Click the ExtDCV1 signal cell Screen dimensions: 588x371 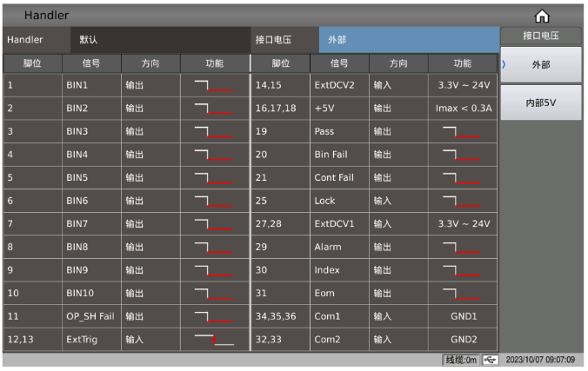340,224
